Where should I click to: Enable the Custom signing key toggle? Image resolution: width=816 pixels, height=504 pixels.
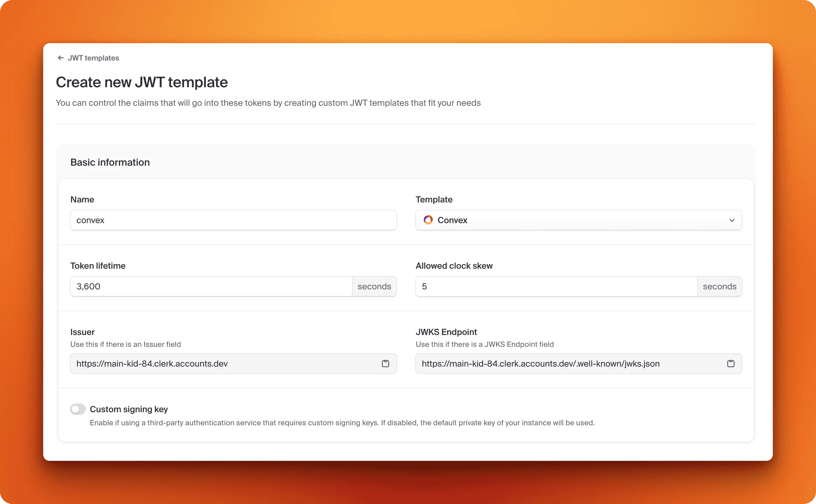tap(78, 409)
